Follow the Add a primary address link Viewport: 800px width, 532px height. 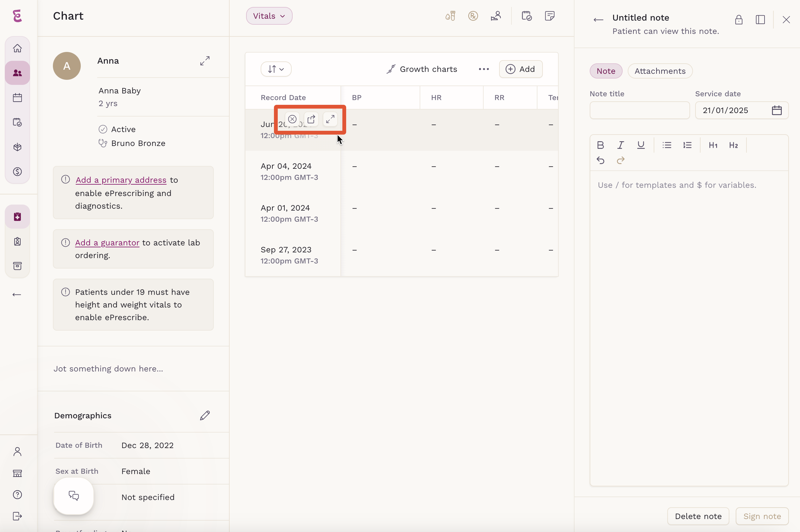[121, 180]
